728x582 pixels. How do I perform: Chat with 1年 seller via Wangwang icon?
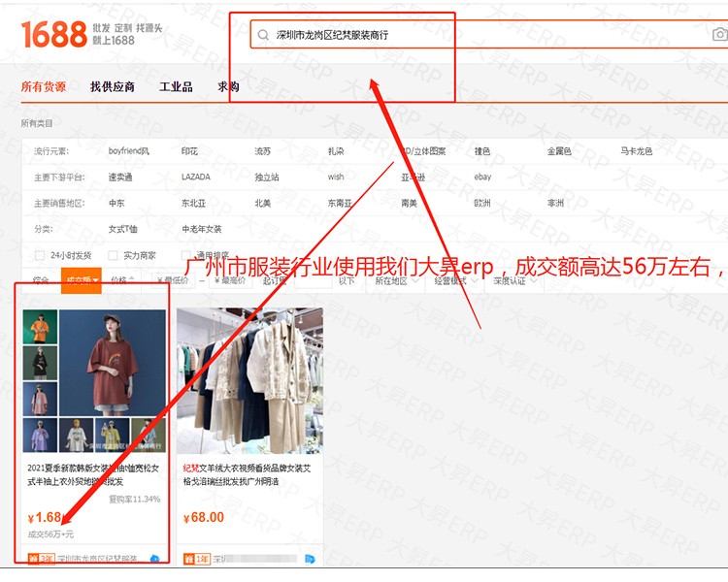(311, 559)
